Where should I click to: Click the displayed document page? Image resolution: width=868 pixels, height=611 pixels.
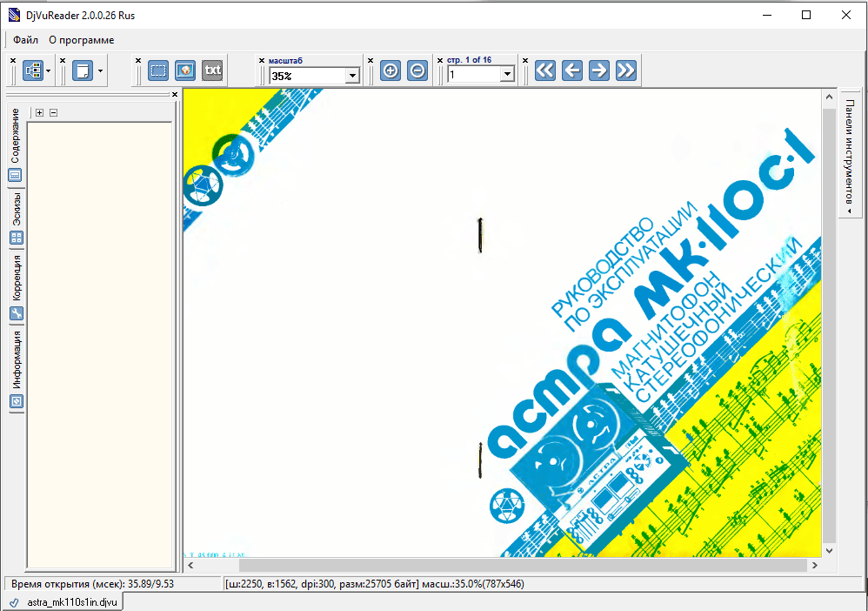click(502, 323)
